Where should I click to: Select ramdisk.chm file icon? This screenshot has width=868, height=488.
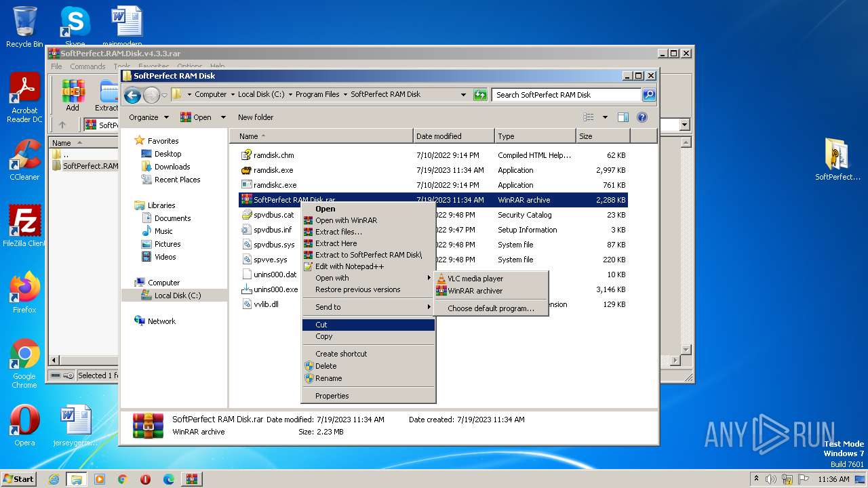247,155
